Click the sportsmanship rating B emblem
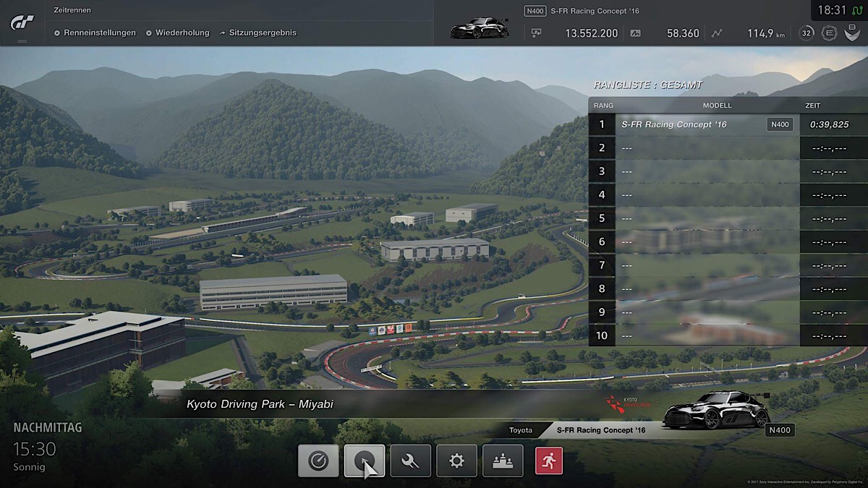The height and width of the screenshot is (488, 868). coord(852,33)
